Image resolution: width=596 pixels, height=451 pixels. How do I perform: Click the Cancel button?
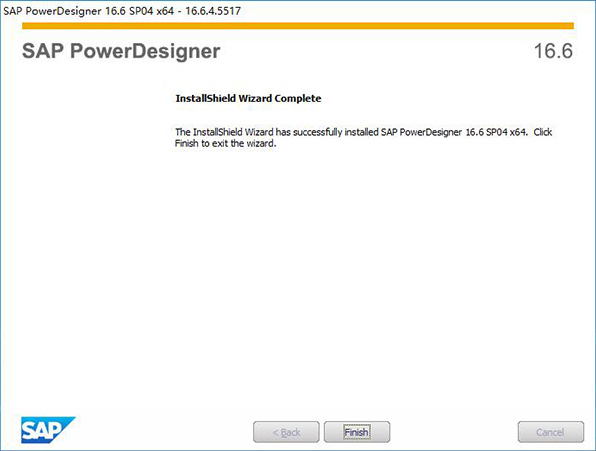point(550,432)
